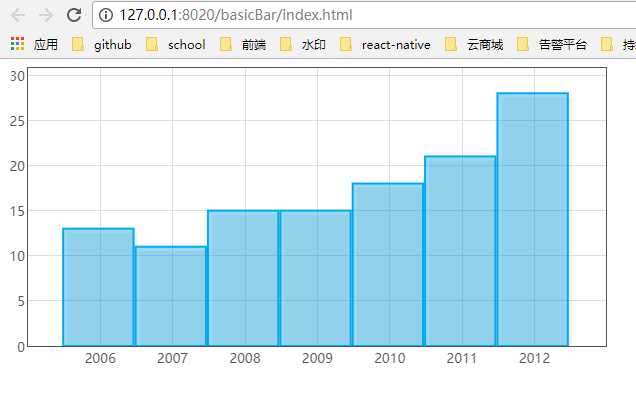Click the y-axis label 25
The width and height of the screenshot is (636, 400).
coord(17,121)
